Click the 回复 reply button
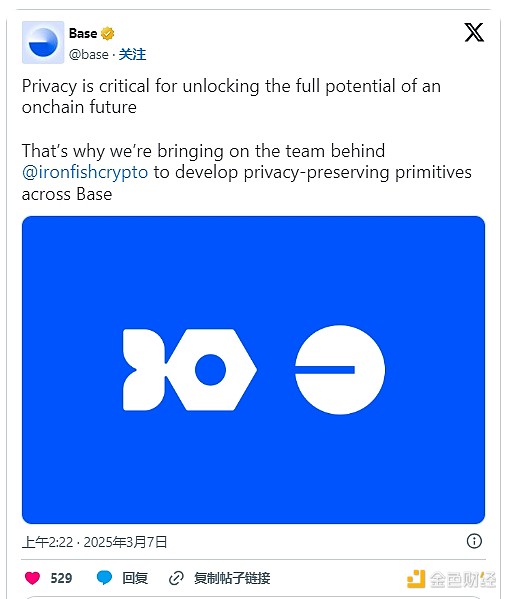Screen dimensions: 507x599 [x=135, y=578]
